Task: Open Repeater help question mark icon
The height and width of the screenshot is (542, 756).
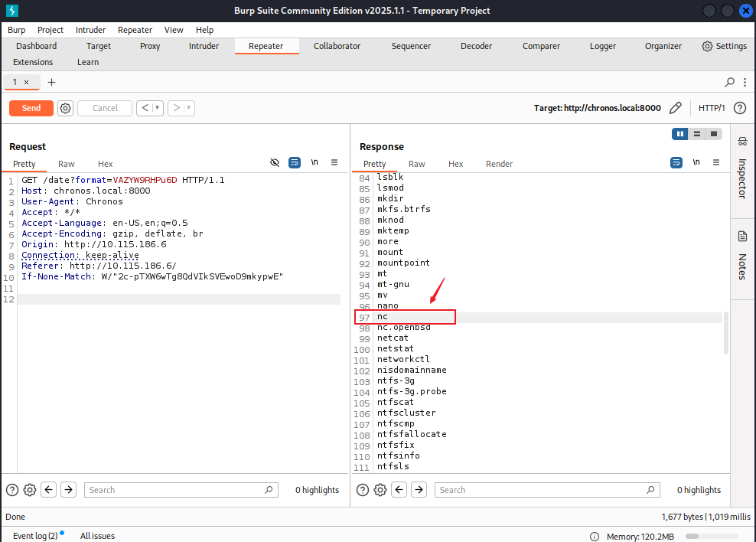Action: coord(740,108)
